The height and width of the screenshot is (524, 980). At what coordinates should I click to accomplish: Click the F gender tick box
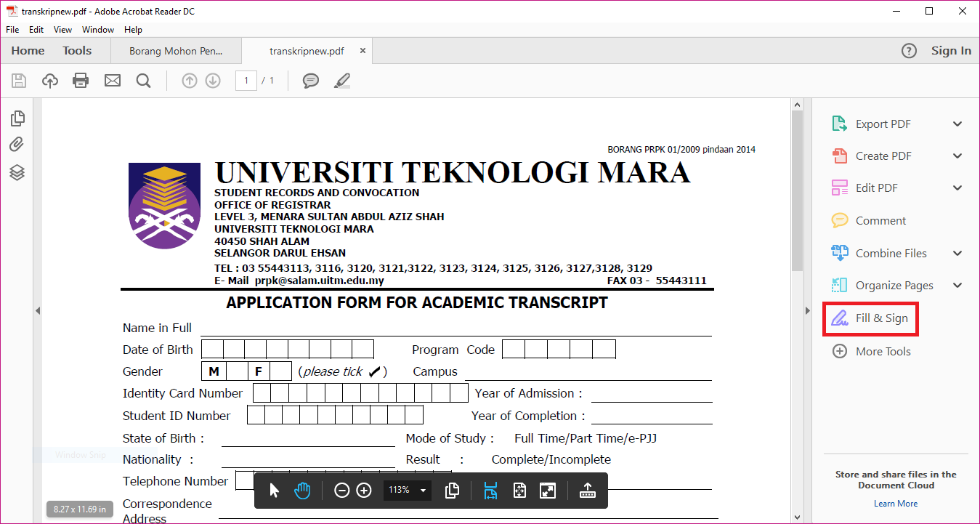(x=280, y=371)
